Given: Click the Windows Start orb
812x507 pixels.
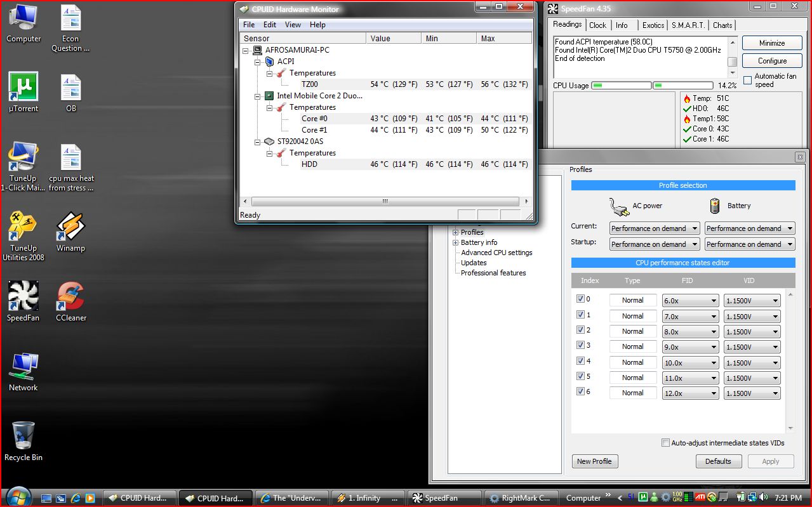Looking at the screenshot, I should click(x=18, y=497).
